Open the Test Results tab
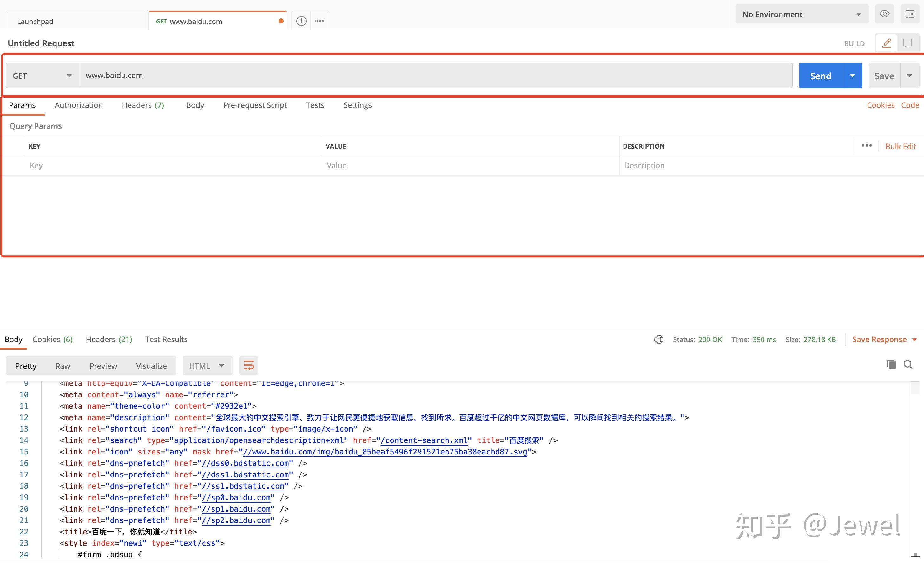The height and width of the screenshot is (563, 924). [167, 340]
